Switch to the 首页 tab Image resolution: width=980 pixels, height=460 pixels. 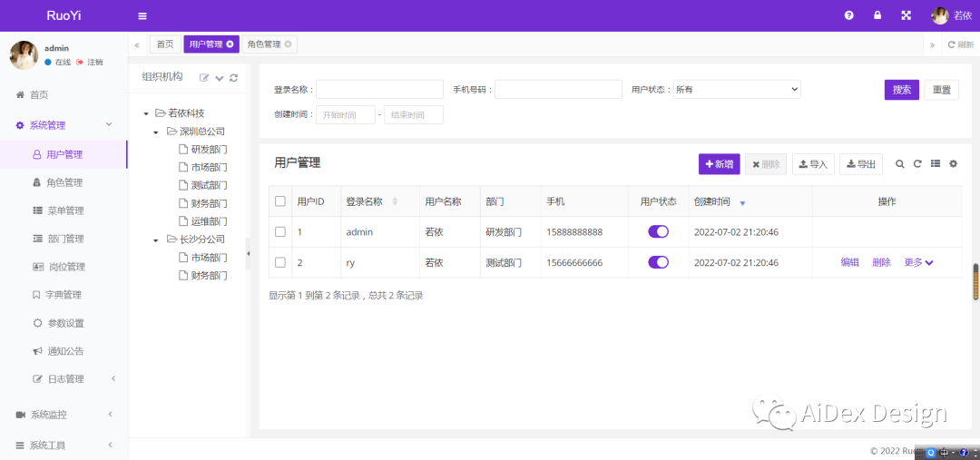coord(165,44)
